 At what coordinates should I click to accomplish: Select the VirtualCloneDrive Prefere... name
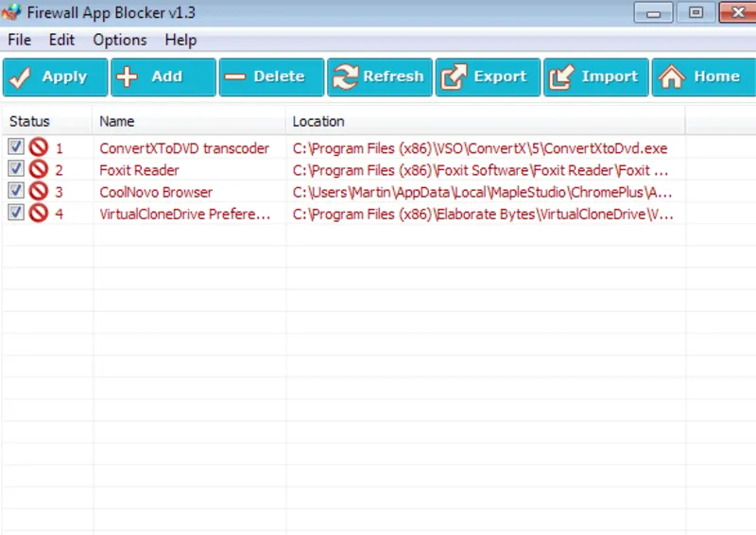click(184, 215)
